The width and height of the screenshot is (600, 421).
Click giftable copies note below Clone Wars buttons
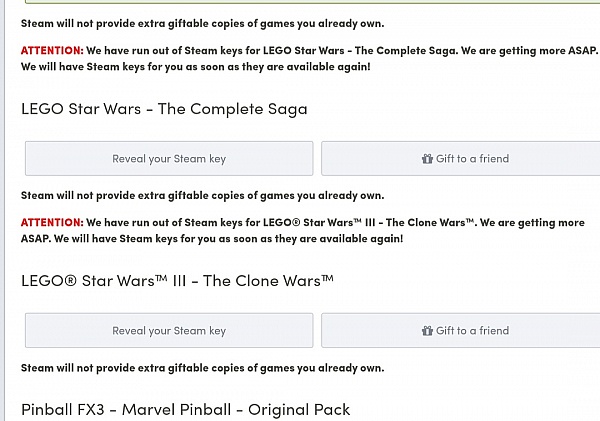point(202,368)
